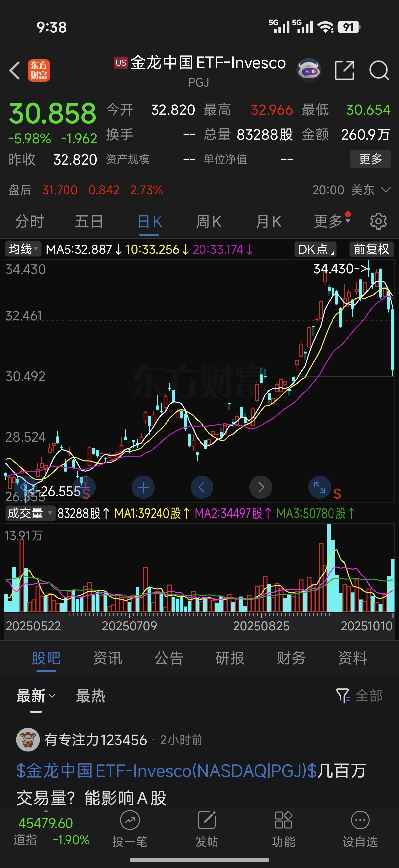Viewport: 399px width, 868px height.
Task: Switch to 最热 hottest posts
Action: pyautogui.click(x=90, y=696)
